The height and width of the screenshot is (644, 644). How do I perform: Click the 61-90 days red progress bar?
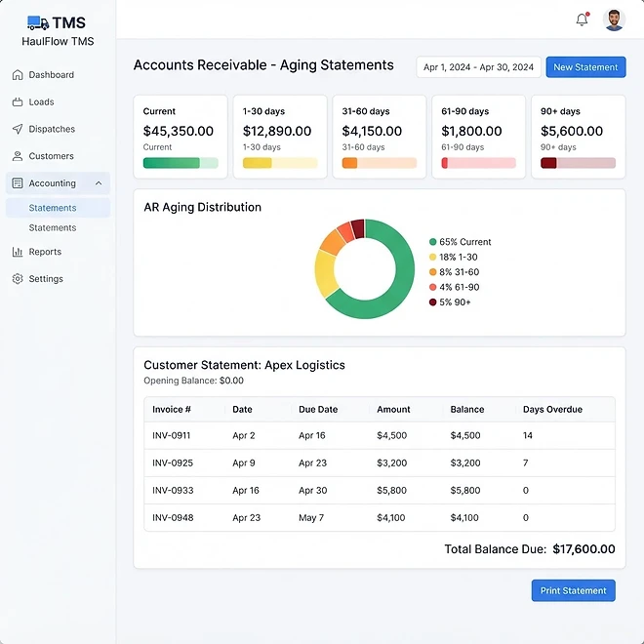(x=479, y=163)
